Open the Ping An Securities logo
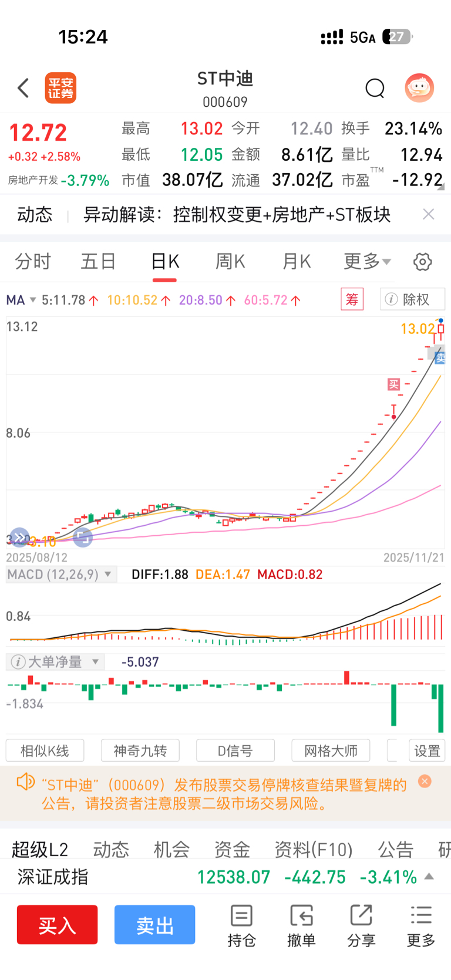The image size is (451, 980). 60,88
